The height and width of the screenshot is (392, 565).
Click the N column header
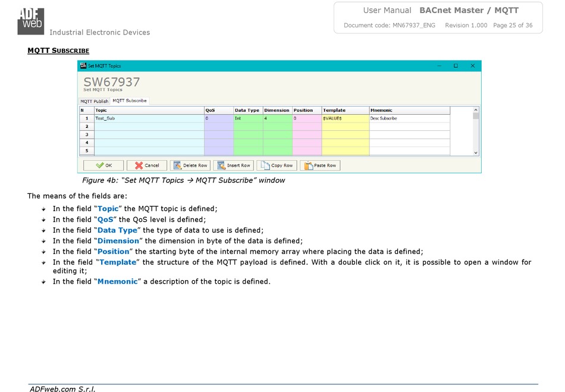tap(87, 110)
